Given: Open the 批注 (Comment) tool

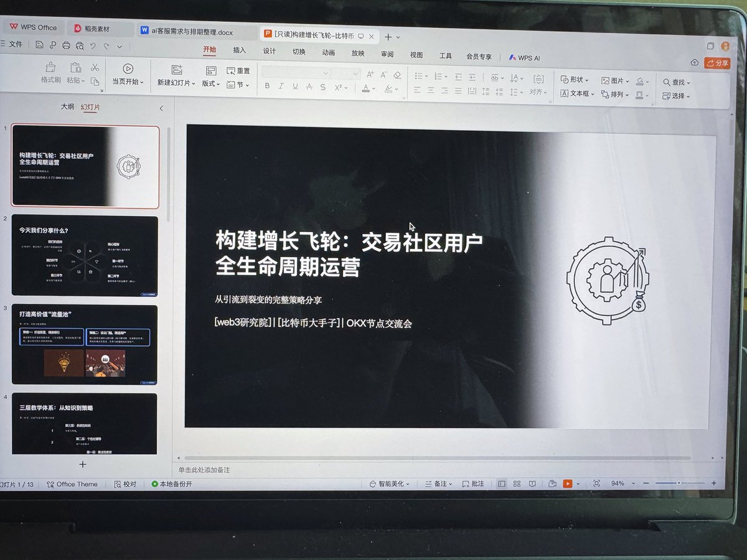Looking at the screenshot, I should coord(473,483).
